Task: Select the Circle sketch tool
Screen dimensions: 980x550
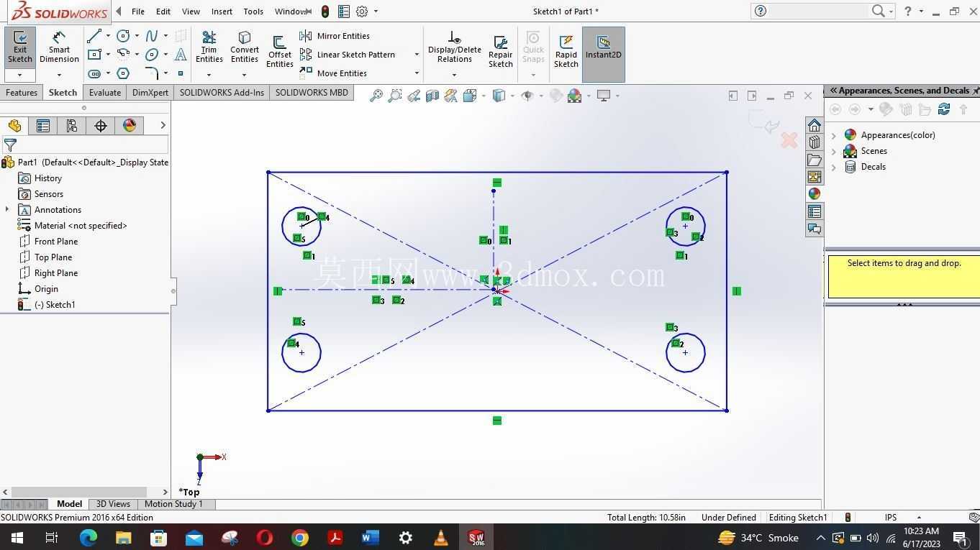Action: point(123,36)
